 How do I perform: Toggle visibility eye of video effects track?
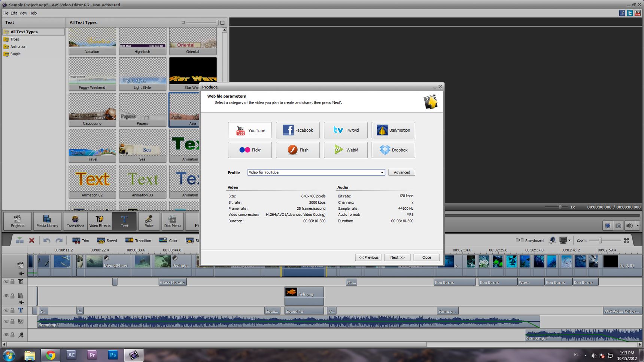(x=6, y=282)
